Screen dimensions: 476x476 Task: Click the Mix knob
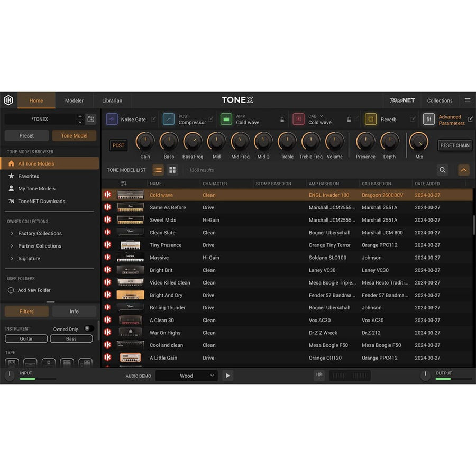(419, 141)
